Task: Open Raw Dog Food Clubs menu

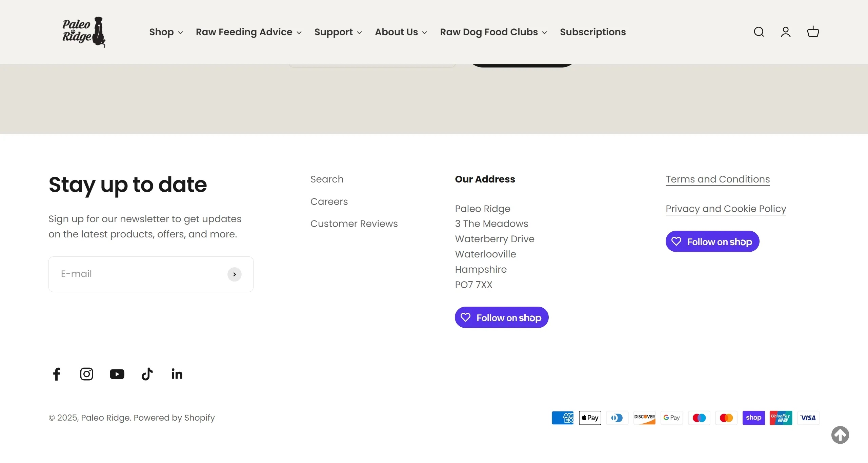Action: point(493,32)
